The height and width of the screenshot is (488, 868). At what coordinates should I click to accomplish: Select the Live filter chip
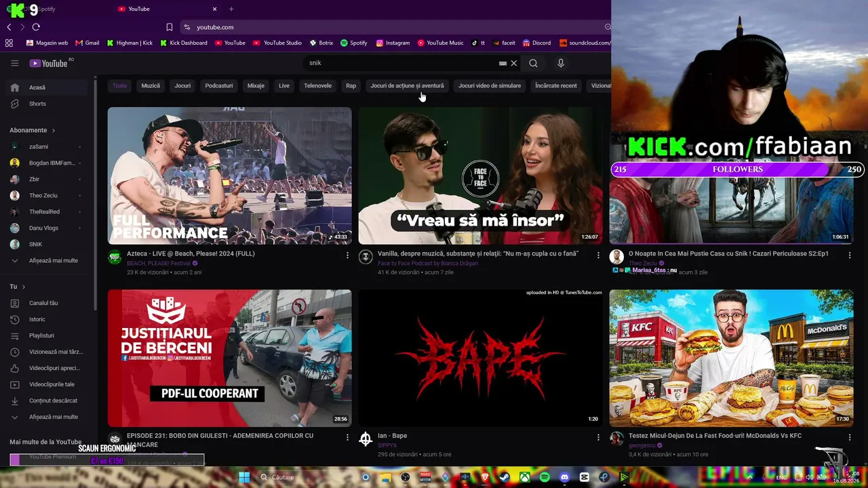click(x=284, y=85)
